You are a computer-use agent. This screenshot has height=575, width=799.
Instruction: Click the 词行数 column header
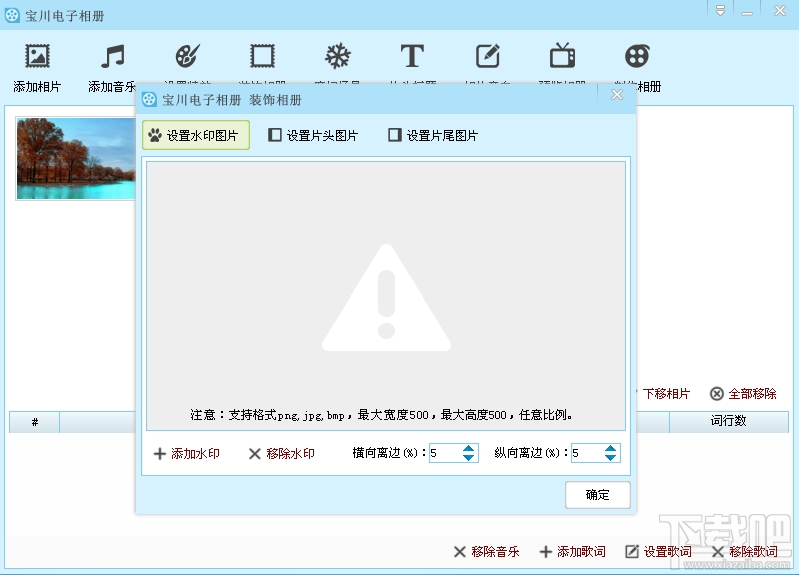tap(729, 421)
